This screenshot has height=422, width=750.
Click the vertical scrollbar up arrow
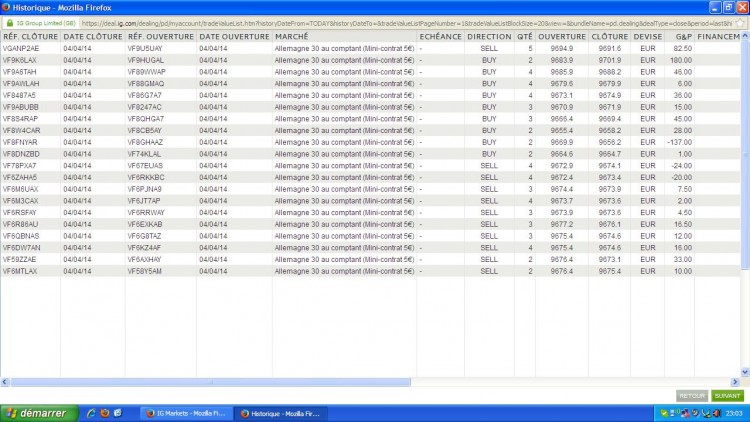coord(745,36)
